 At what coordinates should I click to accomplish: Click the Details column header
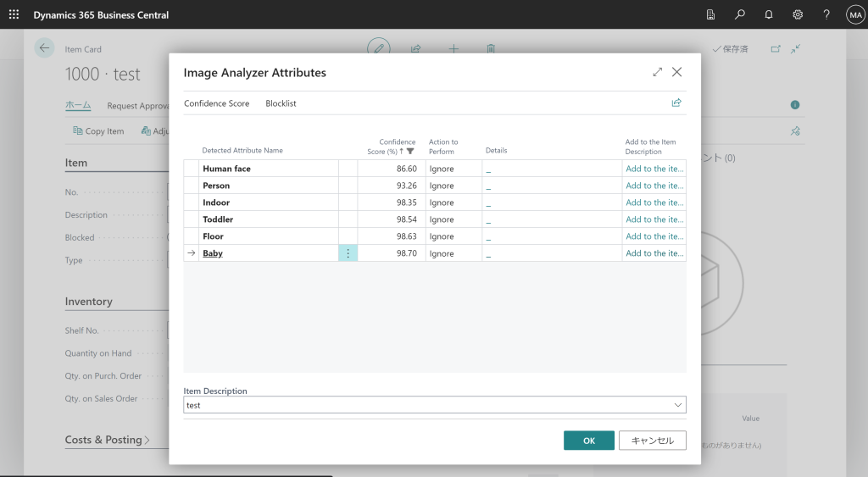tap(496, 151)
